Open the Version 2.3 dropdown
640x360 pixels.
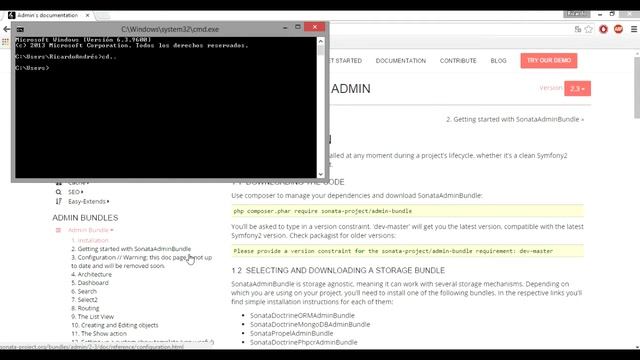pos(578,89)
